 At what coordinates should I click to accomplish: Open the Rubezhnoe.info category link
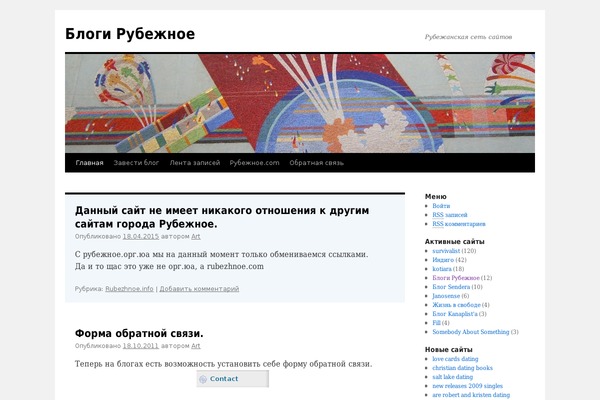pyautogui.click(x=129, y=289)
